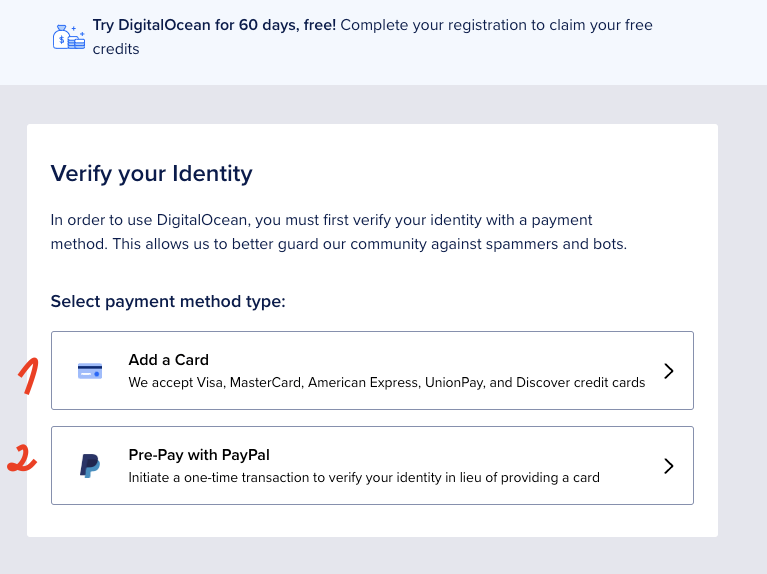767x574 pixels.
Task: Click the word credits in the banner
Action: click(x=116, y=48)
